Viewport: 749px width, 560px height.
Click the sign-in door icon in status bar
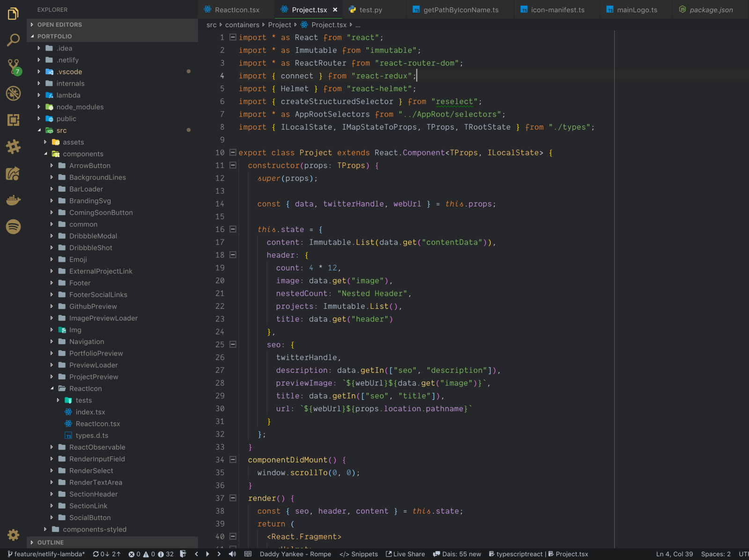click(183, 554)
